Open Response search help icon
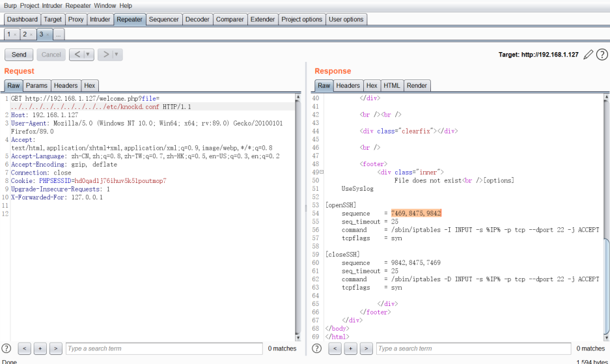 click(x=317, y=348)
